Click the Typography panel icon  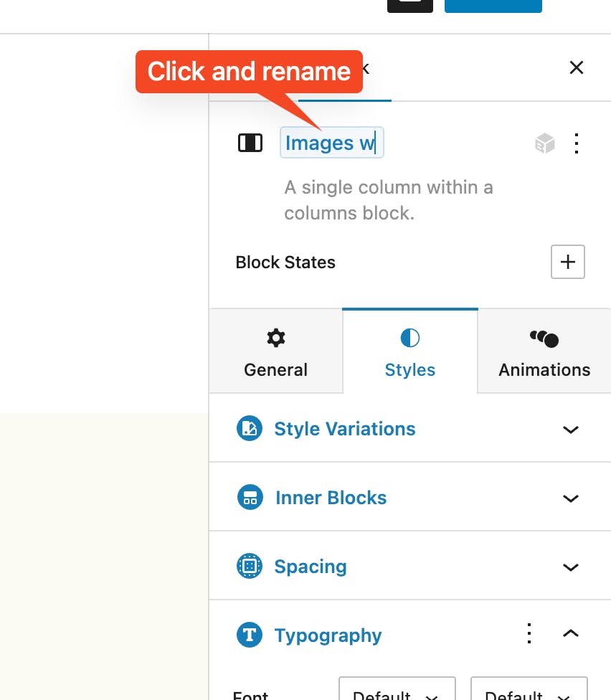click(250, 635)
